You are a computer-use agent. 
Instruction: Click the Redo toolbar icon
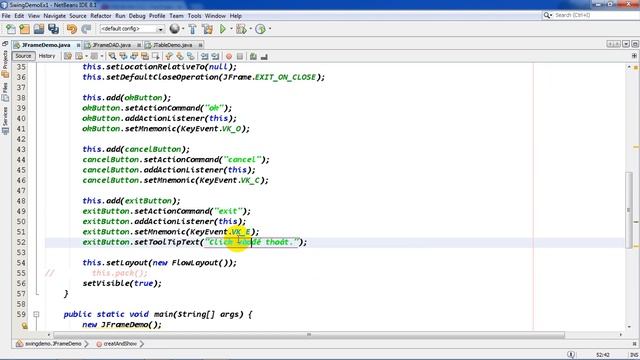point(86,29)
